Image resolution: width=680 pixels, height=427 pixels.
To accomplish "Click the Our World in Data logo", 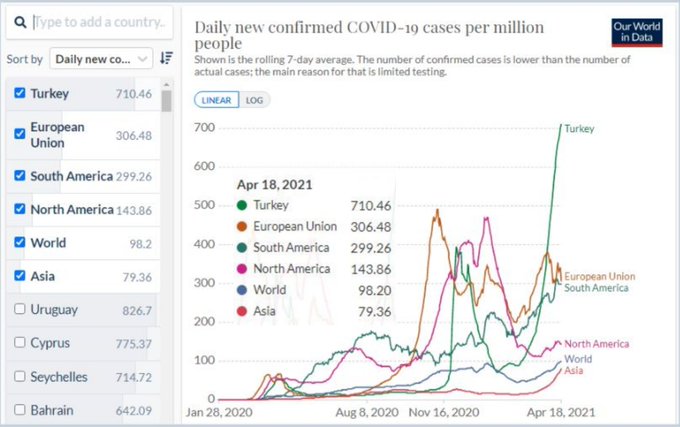I will [x=637, y=33].
